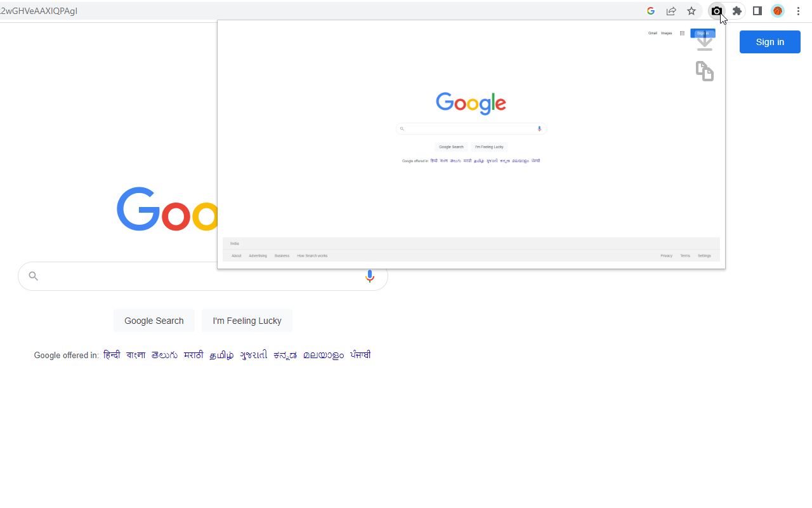Copy the screenshot using the copy icon
Screen dimensions: 812x508
(704, 70)
